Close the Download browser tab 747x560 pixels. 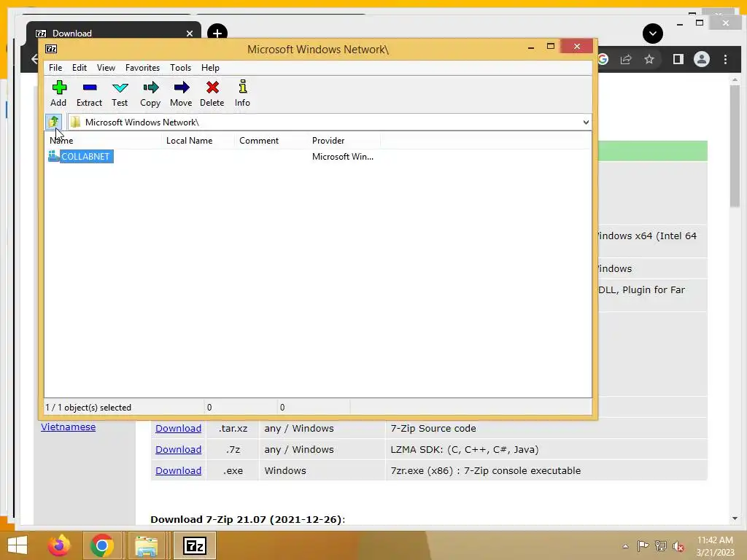point(190,34)
